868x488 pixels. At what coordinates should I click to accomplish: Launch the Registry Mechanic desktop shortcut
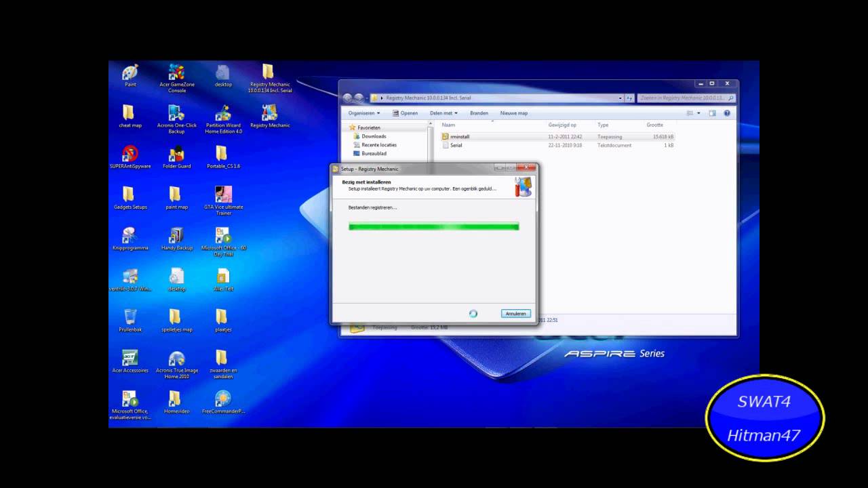coord(269,116)
